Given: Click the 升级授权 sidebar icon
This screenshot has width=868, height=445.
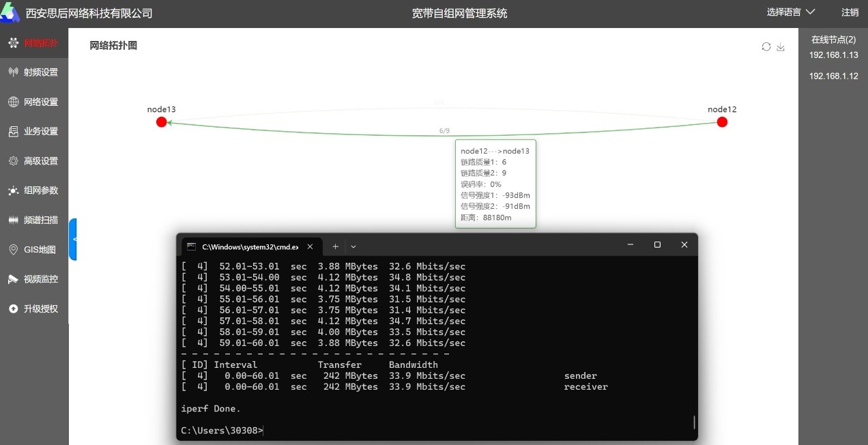Looking at the screenshot, I should coord(13,308).
